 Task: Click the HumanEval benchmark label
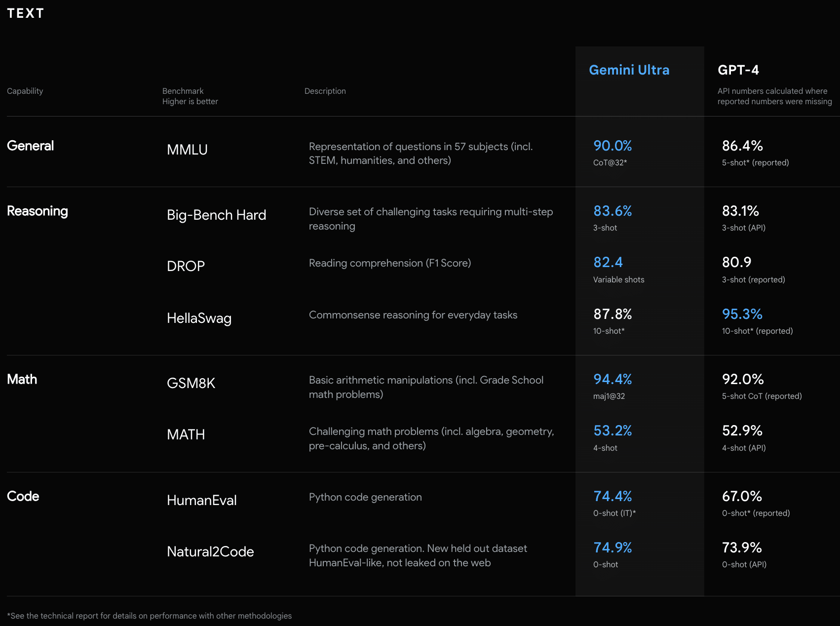coord(201,500)
